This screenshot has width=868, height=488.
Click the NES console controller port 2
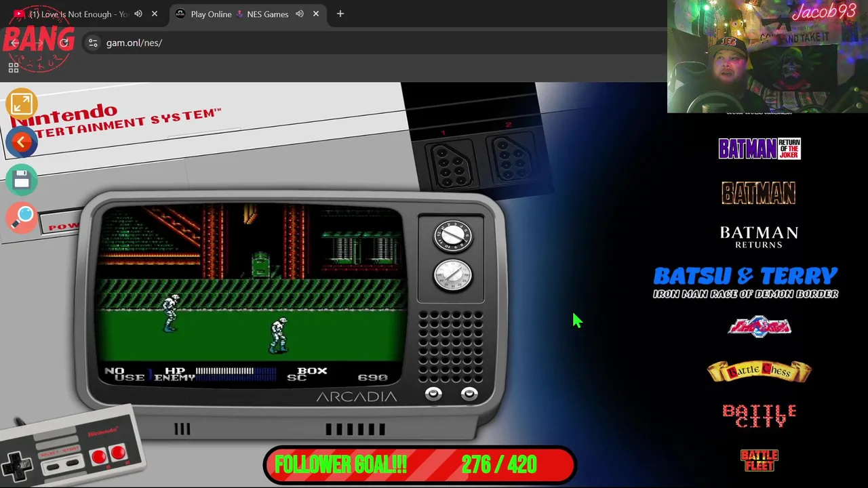tap(511, 159)
